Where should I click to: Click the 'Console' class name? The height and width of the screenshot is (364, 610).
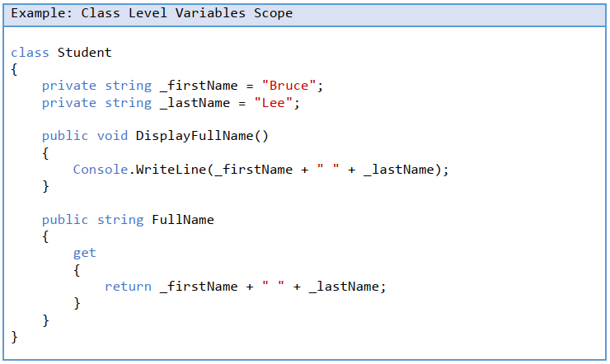(100, 170)
